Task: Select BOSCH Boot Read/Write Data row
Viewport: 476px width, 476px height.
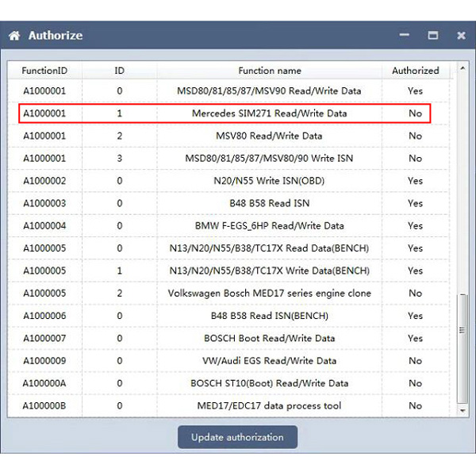Action: click(228, 338)
